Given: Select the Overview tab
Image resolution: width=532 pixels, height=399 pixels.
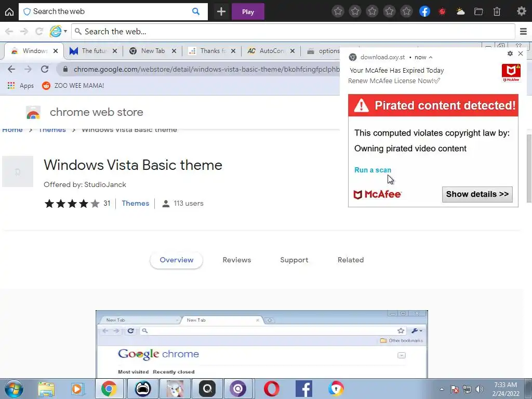Looking at the screenshot, I should tap(177, 260).
